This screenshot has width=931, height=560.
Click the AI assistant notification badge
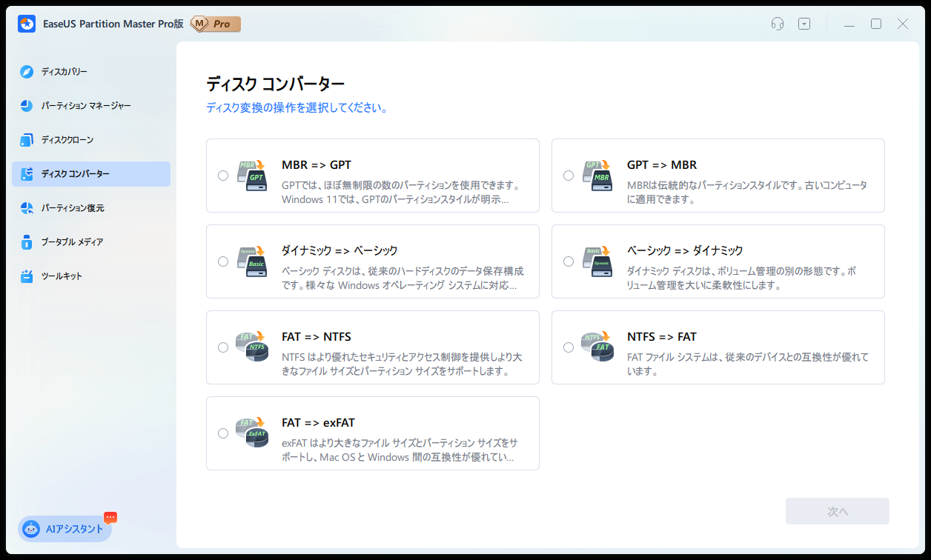pyautogui.click(x=110, y=517)
